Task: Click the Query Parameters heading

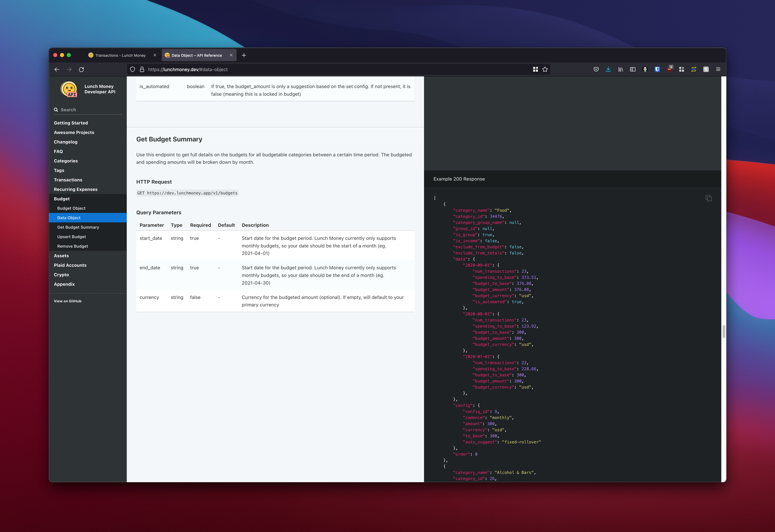Action: coord(159,213)
